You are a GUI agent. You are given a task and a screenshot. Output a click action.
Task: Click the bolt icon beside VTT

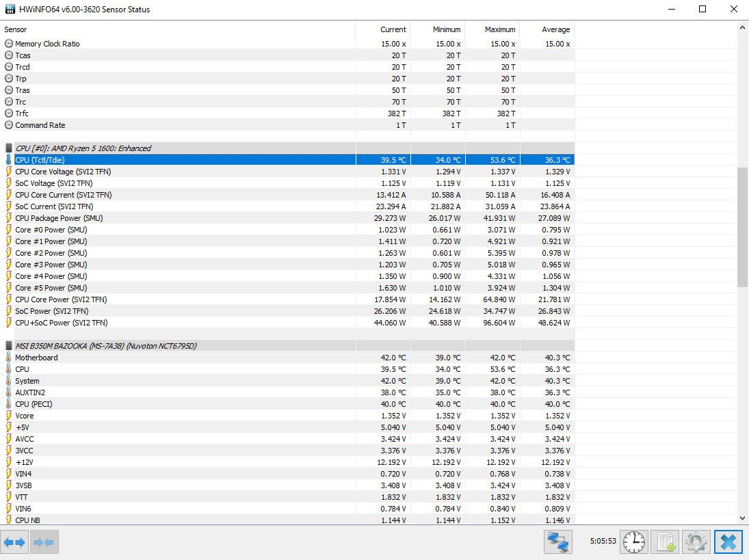9,497
